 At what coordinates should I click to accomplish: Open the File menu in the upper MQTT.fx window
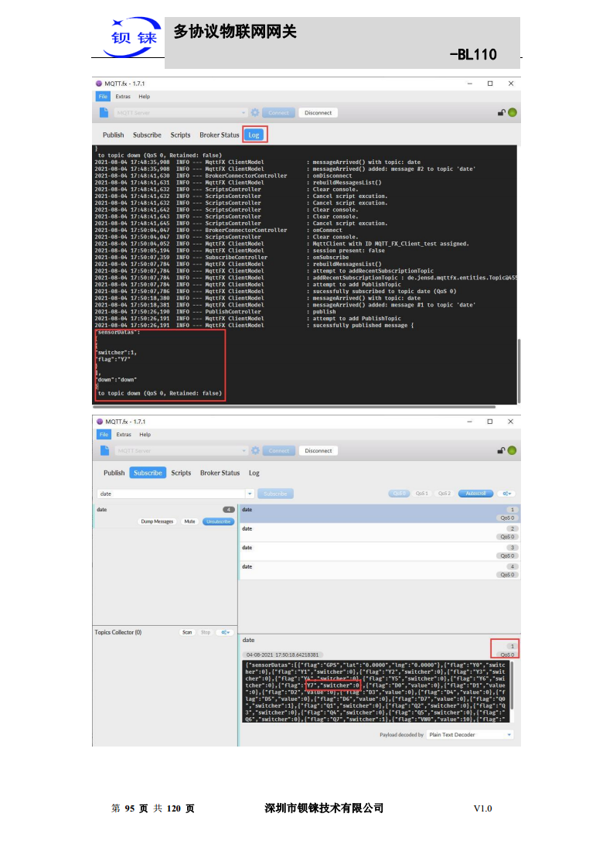[103, 97]
